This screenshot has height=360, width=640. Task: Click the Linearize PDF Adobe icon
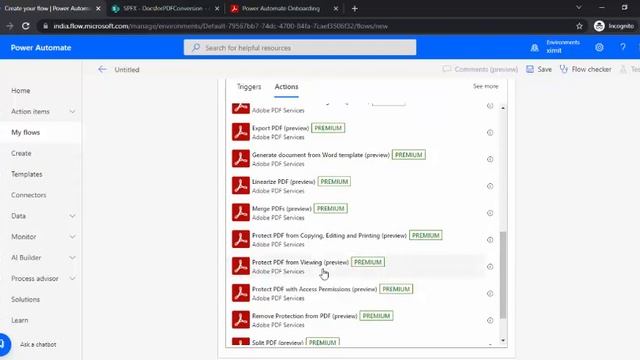click(241, 186)
